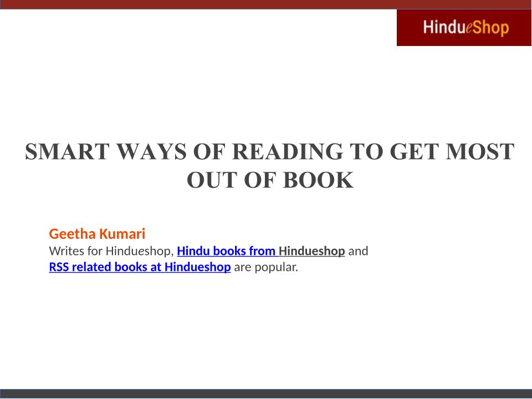This screenshot has width=532, height=399.
Task: Click the 'Writes for Hindueshop,' text
Action: [x=111, y=251]
